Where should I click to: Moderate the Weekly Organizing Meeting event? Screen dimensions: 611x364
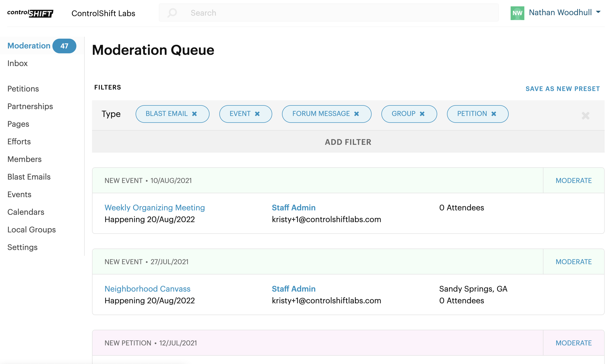pos(574,180)
